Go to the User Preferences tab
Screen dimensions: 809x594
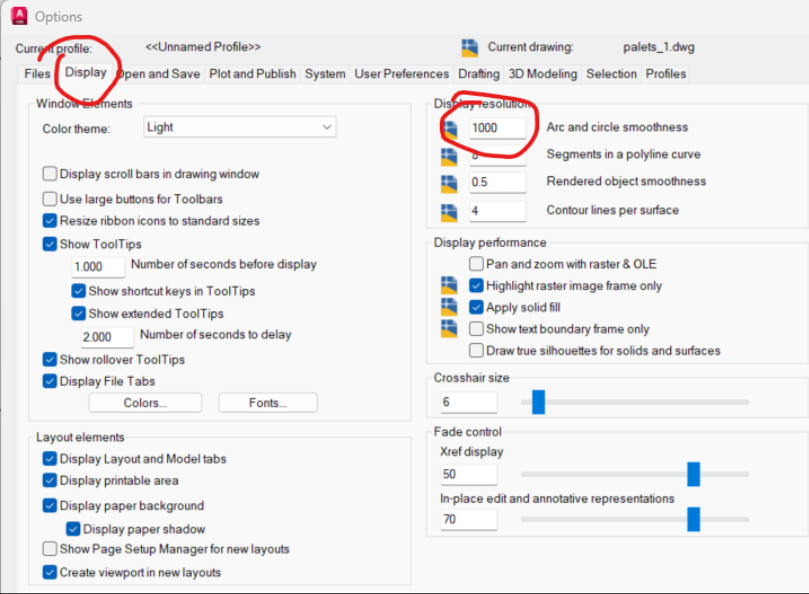(x=401, y=74)
